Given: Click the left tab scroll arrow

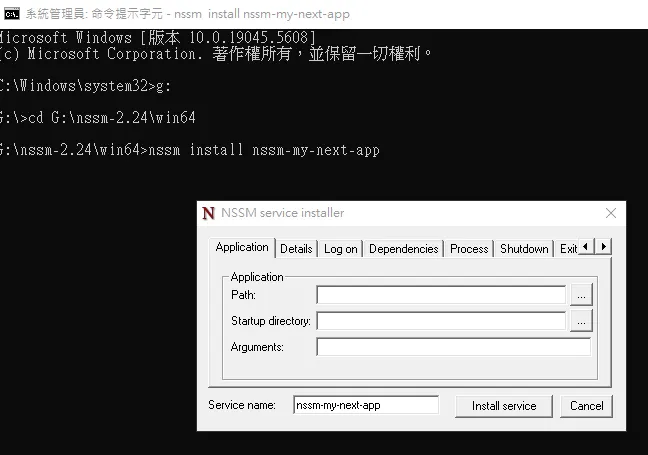Looking at the screenshot, I should 586,247.
